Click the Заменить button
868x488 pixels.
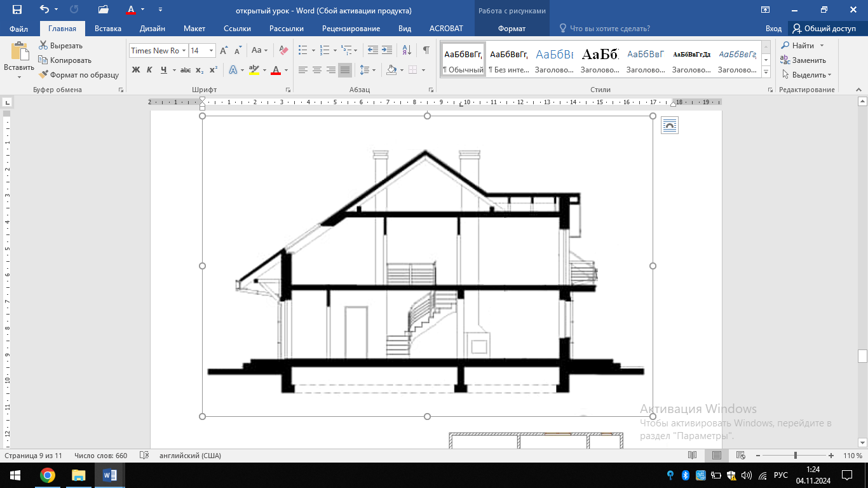pos(803,60)
